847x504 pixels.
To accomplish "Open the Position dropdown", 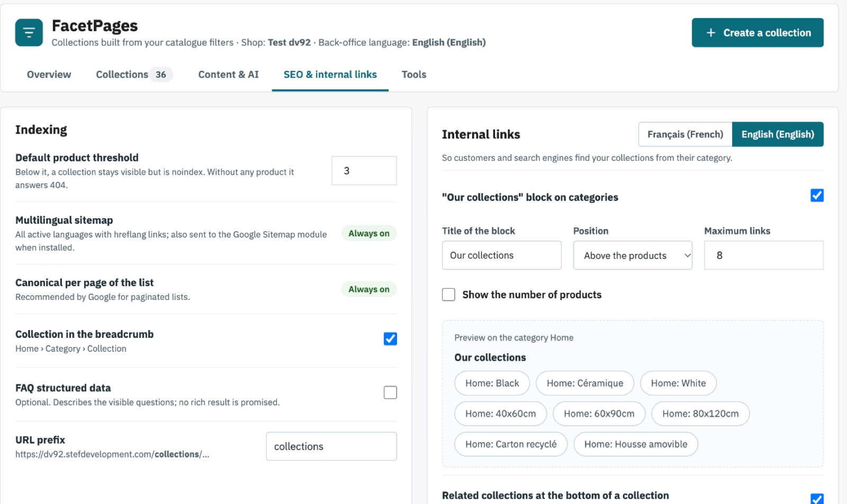I will point(633,255).
